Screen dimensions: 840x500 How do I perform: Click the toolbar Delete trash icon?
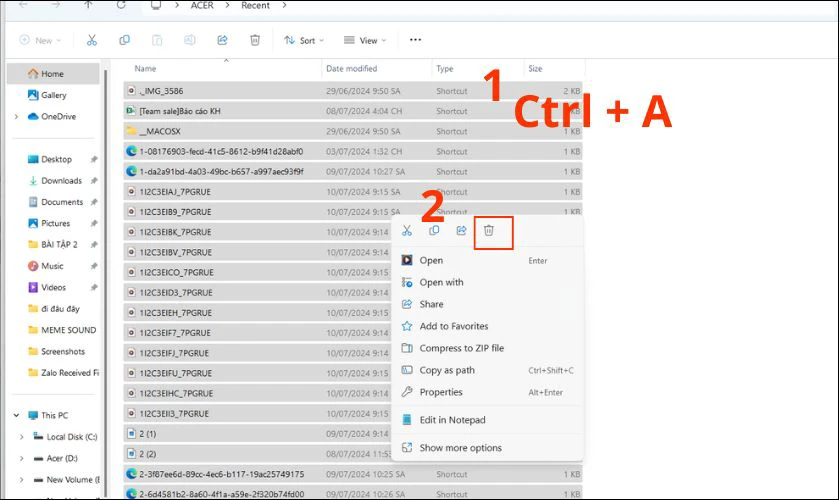click(x=255, y=40)
